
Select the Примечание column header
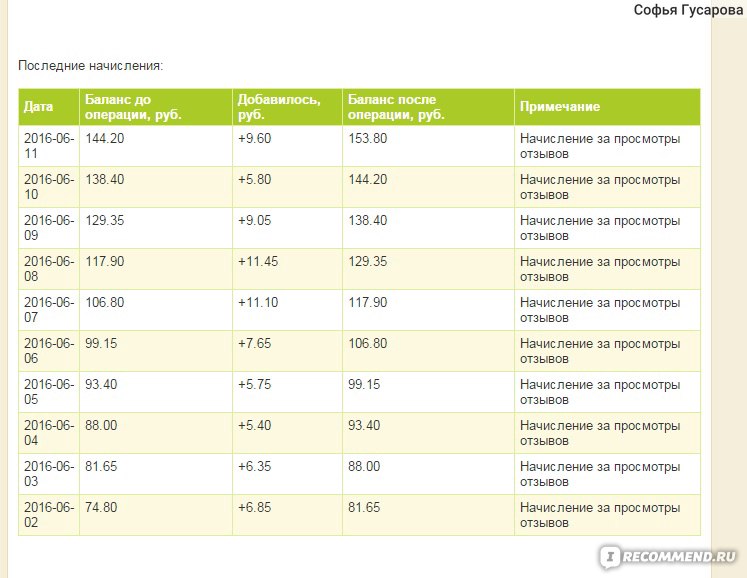607,107
